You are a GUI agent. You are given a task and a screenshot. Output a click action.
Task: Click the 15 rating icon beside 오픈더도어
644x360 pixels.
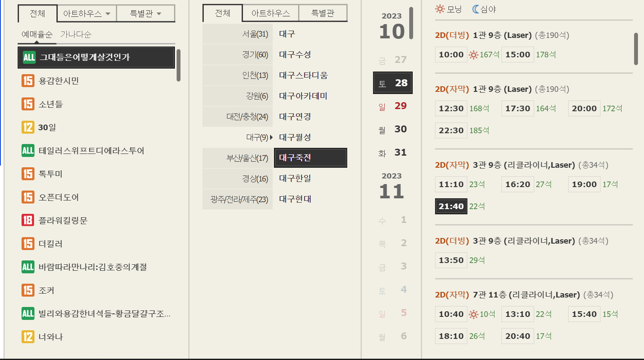coord(28,197)
